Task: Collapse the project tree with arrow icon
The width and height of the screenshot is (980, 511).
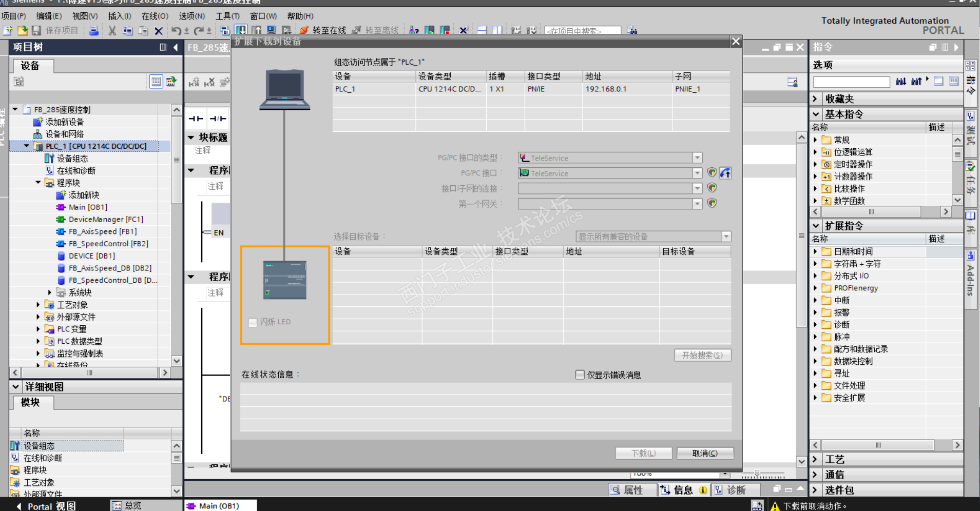Action: click(176, 47)
